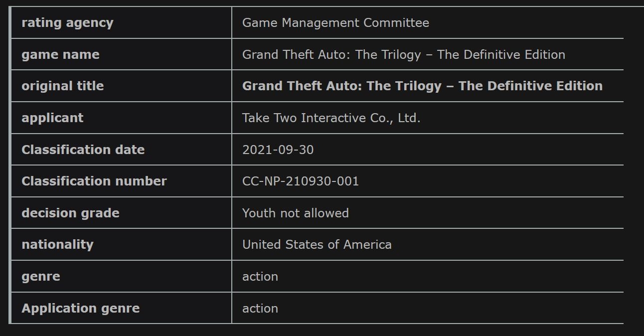Select the non-bold game name value text
This screenshot has width=644, height=336.
coord(403,55)
